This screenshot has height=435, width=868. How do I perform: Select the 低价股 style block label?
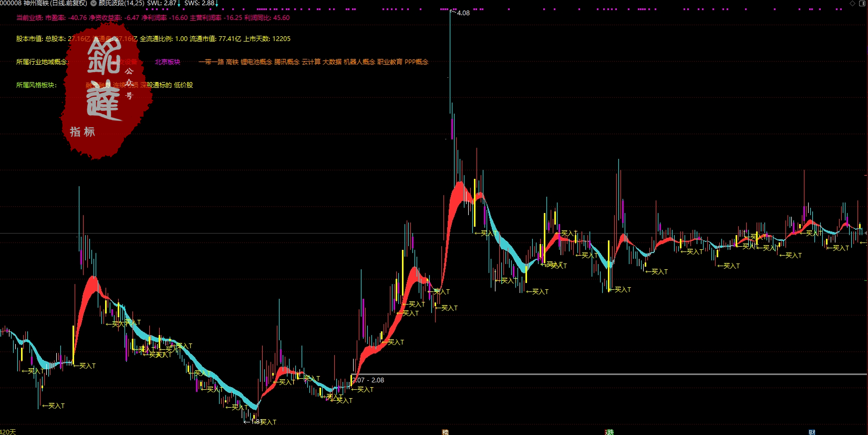click(183, 85)
